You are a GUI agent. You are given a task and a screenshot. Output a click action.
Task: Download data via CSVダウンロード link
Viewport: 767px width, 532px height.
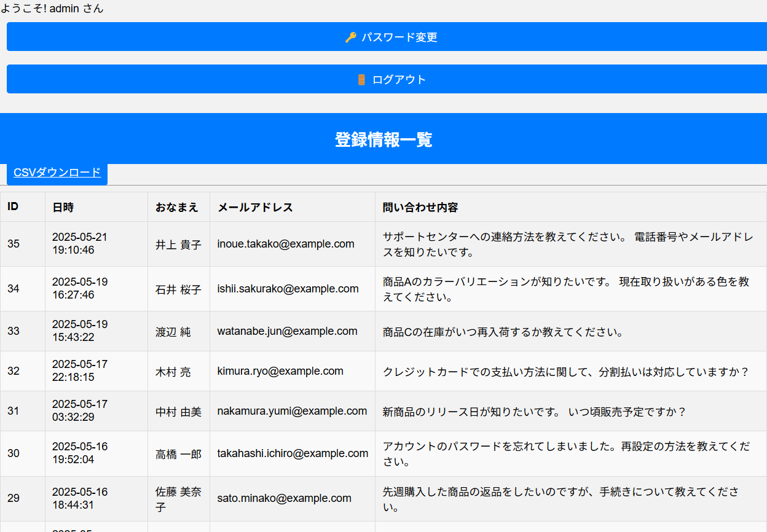coord(57,173)
